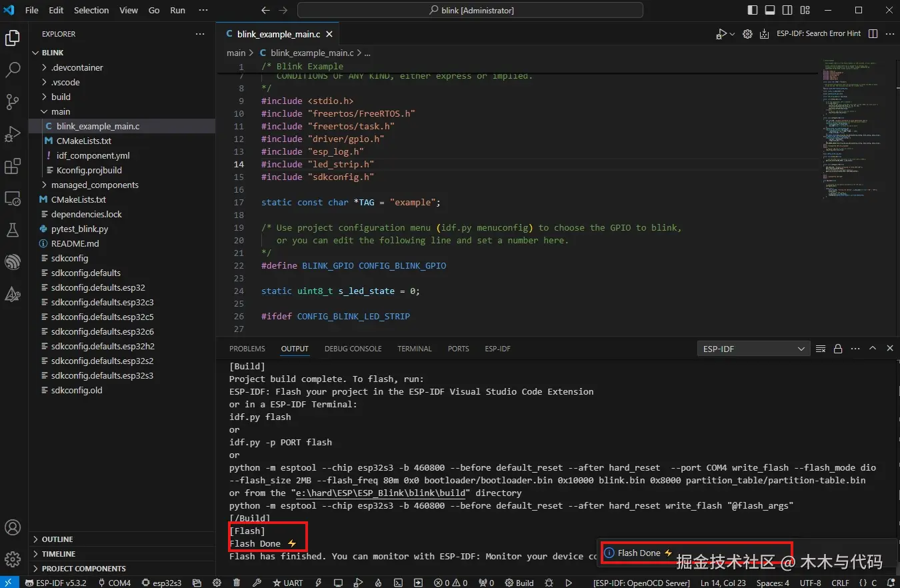The image size is (900, 588).
Task: Click the project folder icon in status bar
Action: (x=197, y=583)
